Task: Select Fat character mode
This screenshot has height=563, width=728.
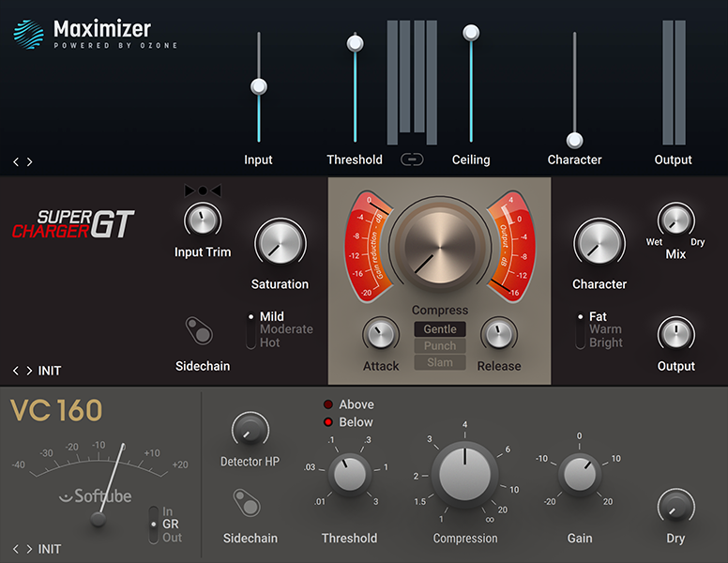Action: 598,316
